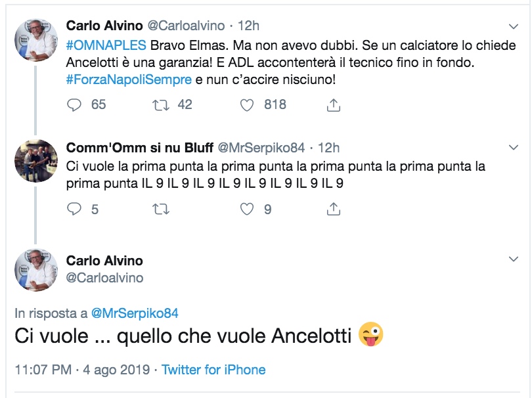Image resolution: width=532 pixels, height=398 pixels.
Task: Like the tweet with 818 likes
Action: [x=247, y=104]
